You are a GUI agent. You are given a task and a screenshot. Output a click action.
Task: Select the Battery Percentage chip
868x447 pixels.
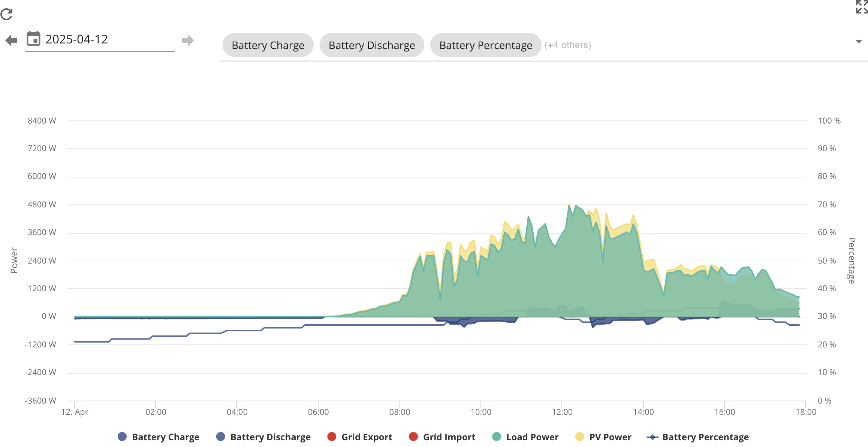coord(486,45)
